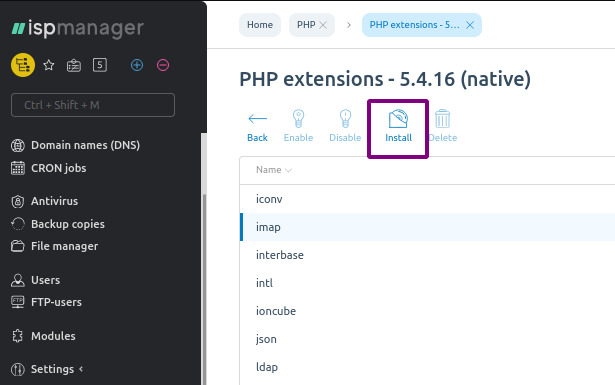Click the boxed number 5 icon
This screenshot has width=615, height=385.
100,65
